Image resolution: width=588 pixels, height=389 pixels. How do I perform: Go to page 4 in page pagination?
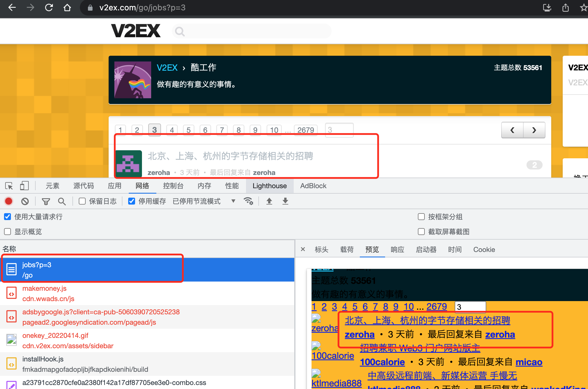[172, 130]
